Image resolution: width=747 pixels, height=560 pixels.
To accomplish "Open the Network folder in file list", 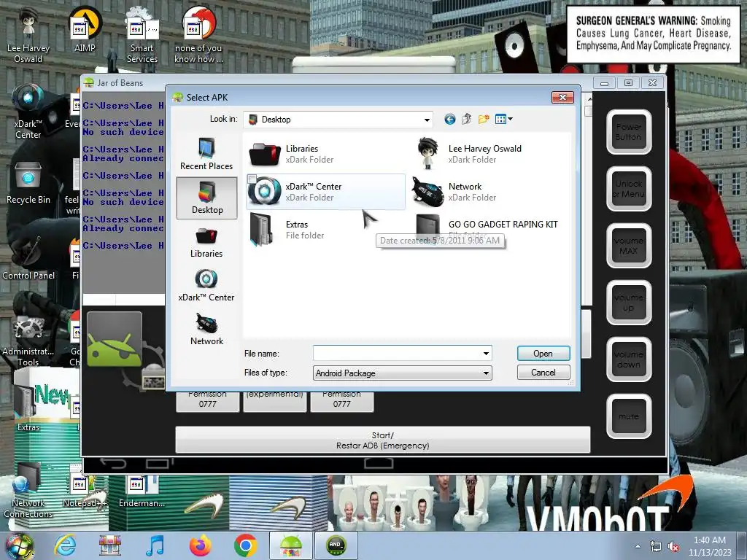I will click(454, 192).
